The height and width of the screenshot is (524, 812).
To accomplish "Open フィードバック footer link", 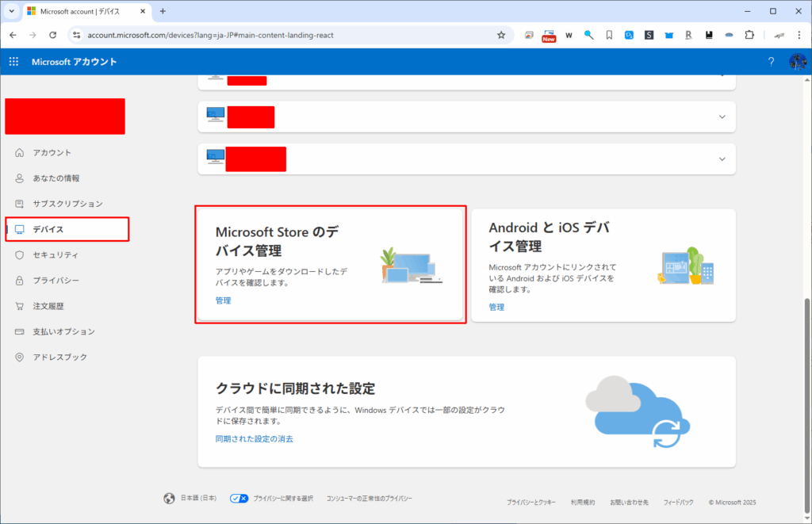I will tap(678, 503).
